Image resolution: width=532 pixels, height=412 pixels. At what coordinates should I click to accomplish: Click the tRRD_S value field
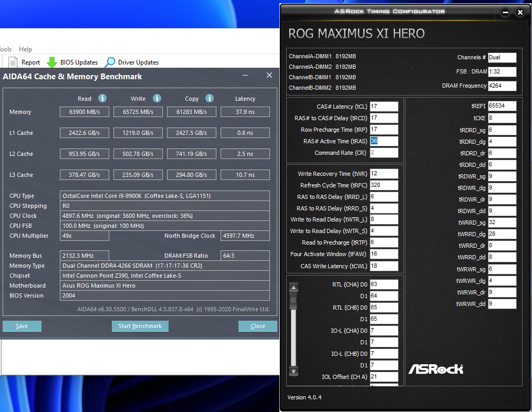coord(384,208)
